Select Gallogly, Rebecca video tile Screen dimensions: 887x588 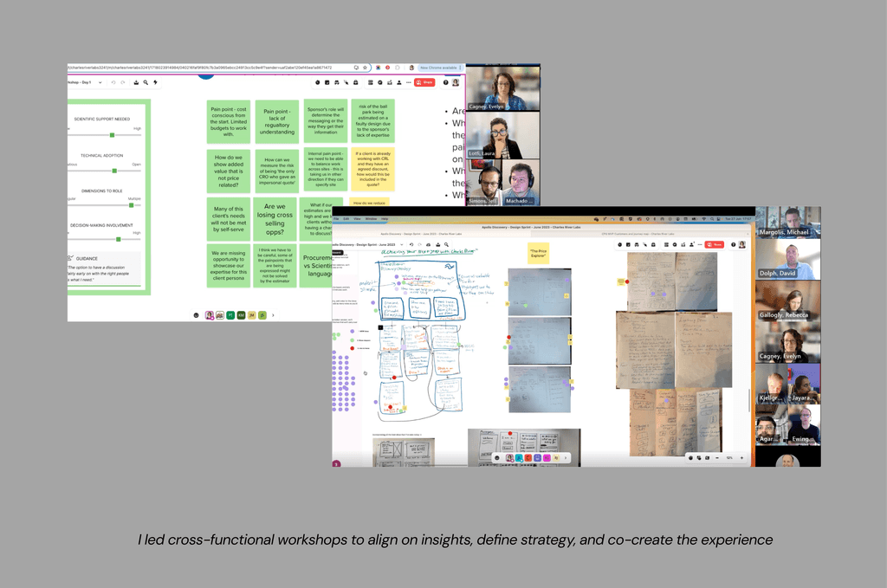tap(788, 300)
